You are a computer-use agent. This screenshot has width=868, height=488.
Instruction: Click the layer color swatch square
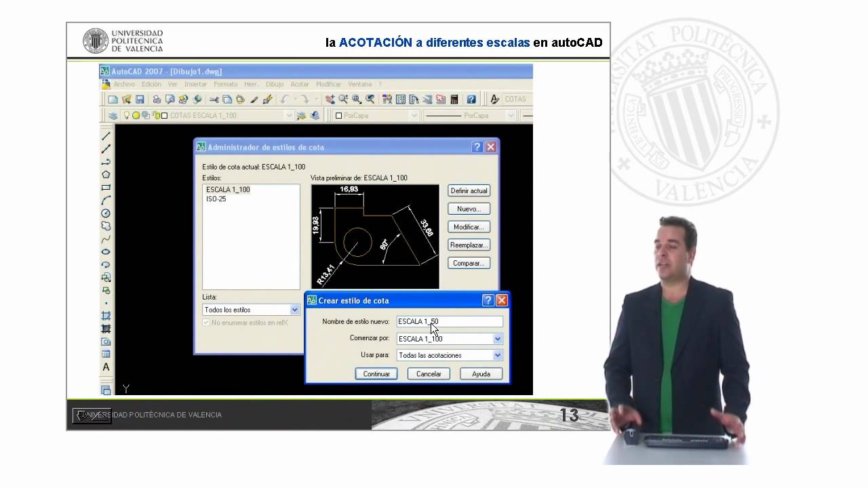[x=164, y=115]
